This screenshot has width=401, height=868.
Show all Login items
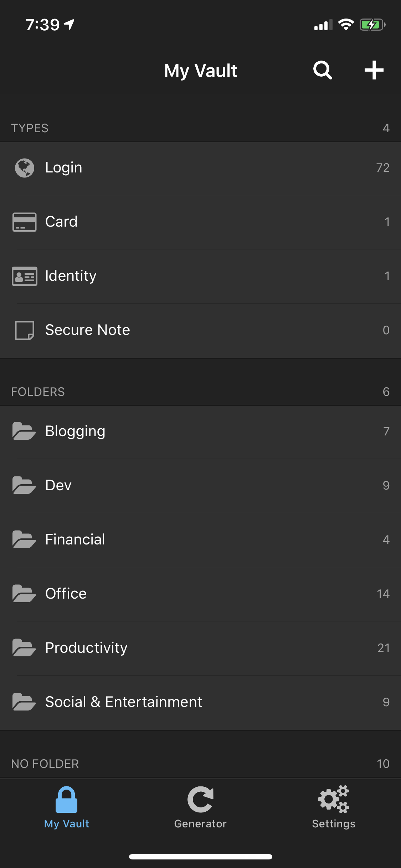(x=64, y=168)
